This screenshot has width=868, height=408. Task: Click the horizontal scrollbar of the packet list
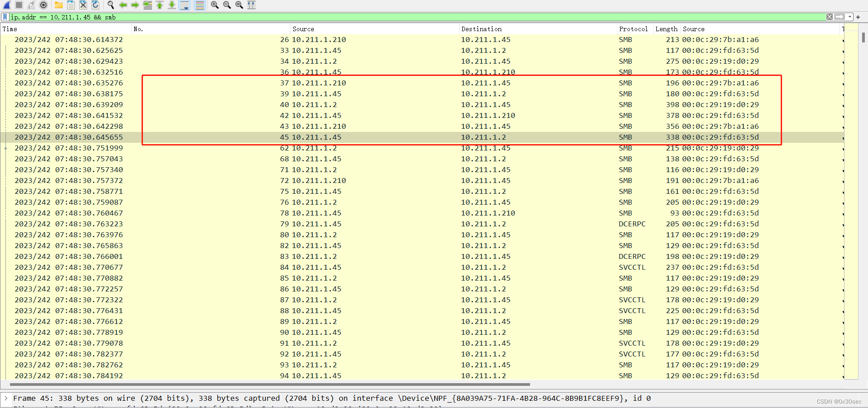point(270,385)
